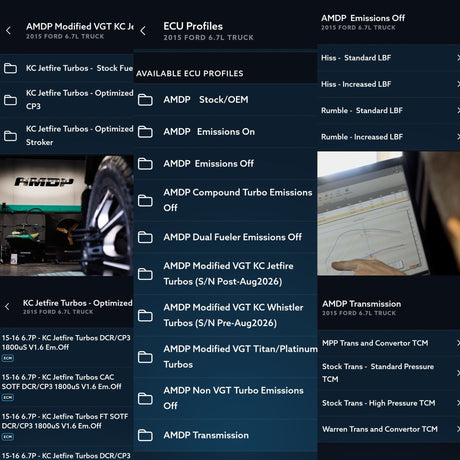Select AMDP Modified VGT KC Whistler Turbos profile
Image resolution: width=460 pixels, height=460 pixels.
226,315
